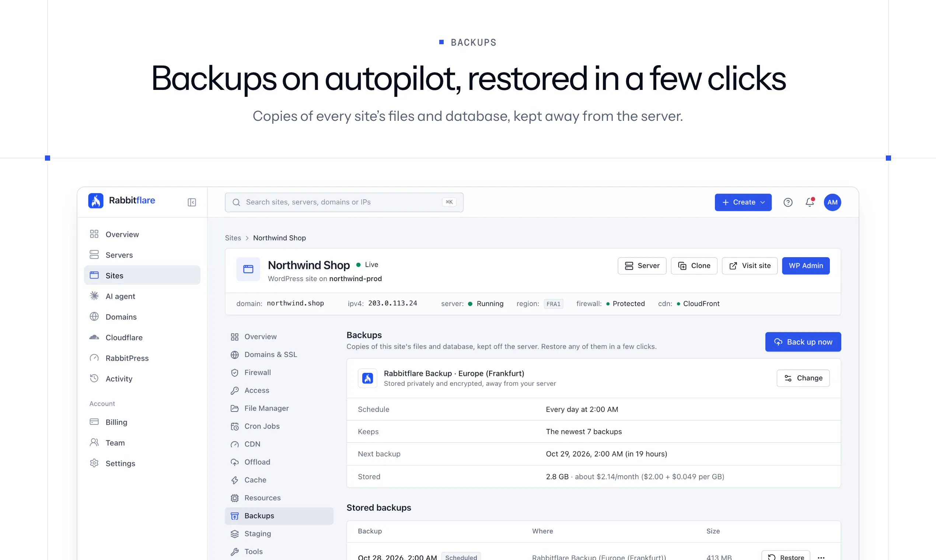
Task: Open the Firewall site tab
Action: pos(279,372)
